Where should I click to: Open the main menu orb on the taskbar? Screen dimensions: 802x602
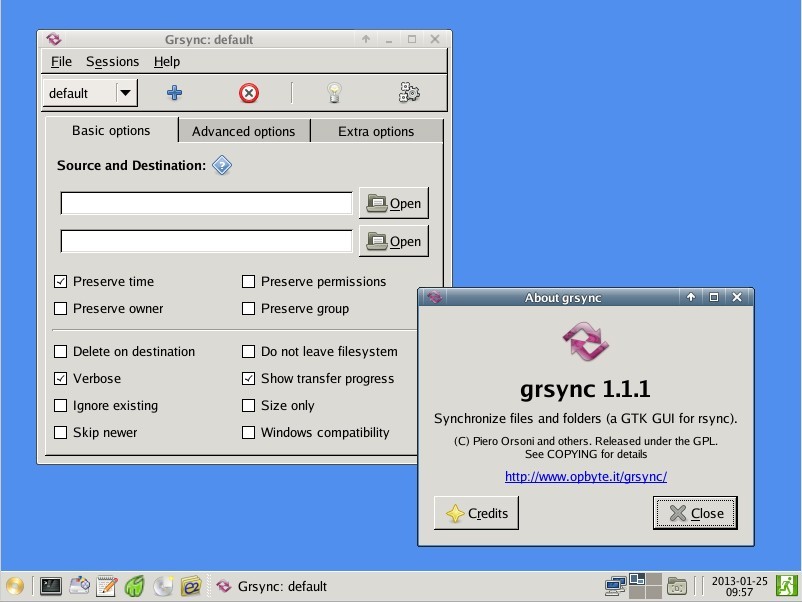coord(15,586)
